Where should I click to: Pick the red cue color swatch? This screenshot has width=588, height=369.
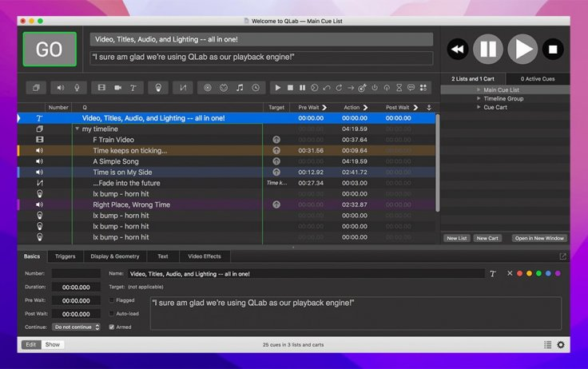pos(519,273)
